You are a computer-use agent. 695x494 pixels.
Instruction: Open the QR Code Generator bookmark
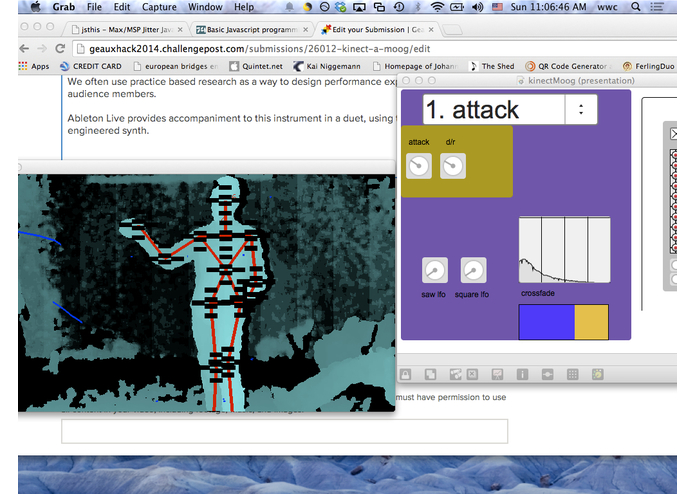(569, 66)
